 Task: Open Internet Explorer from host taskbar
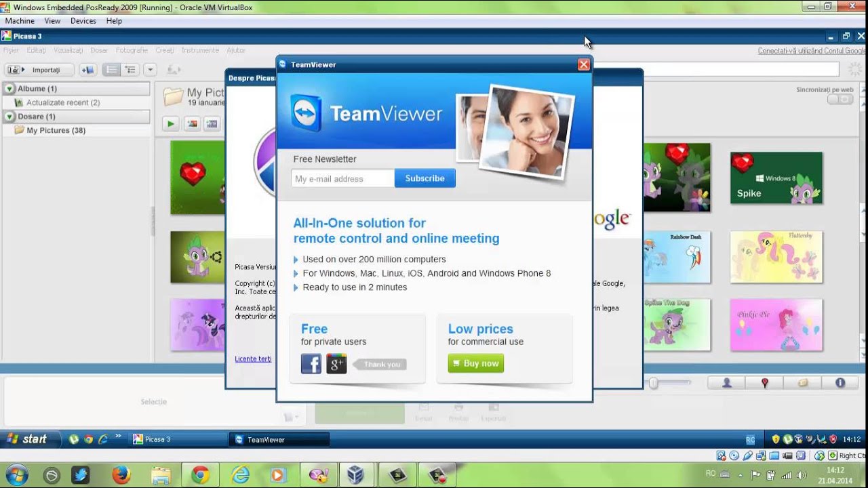click(x=240, y=475)
